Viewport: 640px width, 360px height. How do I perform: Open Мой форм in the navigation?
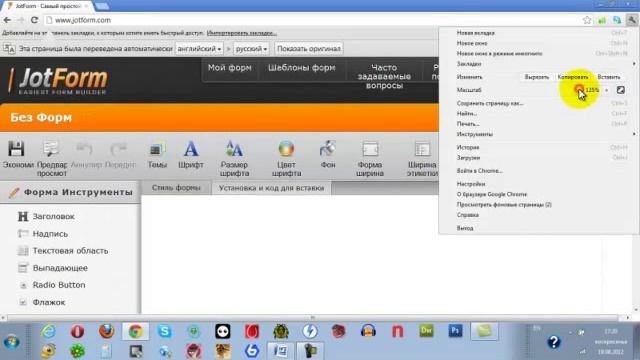(229, 68)
